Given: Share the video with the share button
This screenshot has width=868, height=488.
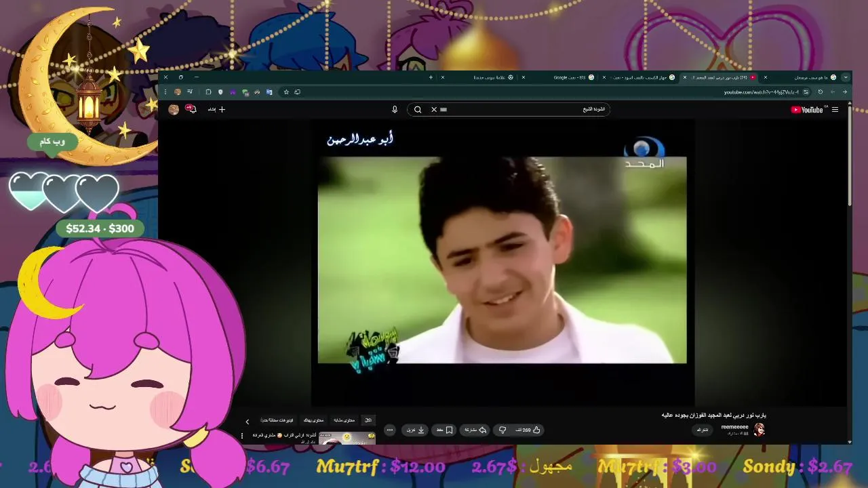Looking at the screenshot, I should (x=475, y=430).
